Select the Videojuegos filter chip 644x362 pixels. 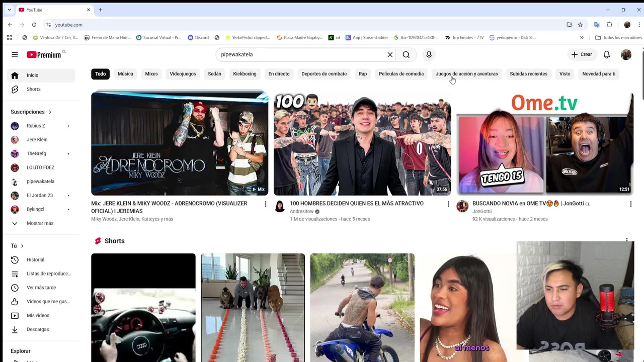point(183,74)
